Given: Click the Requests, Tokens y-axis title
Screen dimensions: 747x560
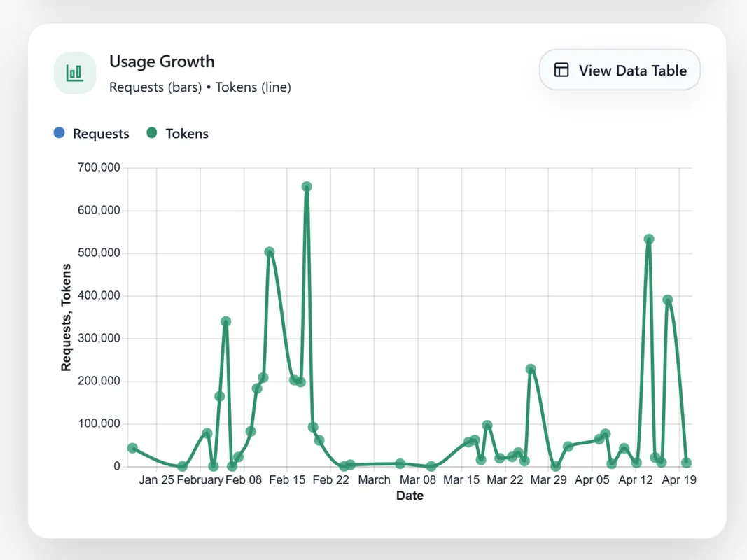Looking at the screenshot, I should 66,317.
